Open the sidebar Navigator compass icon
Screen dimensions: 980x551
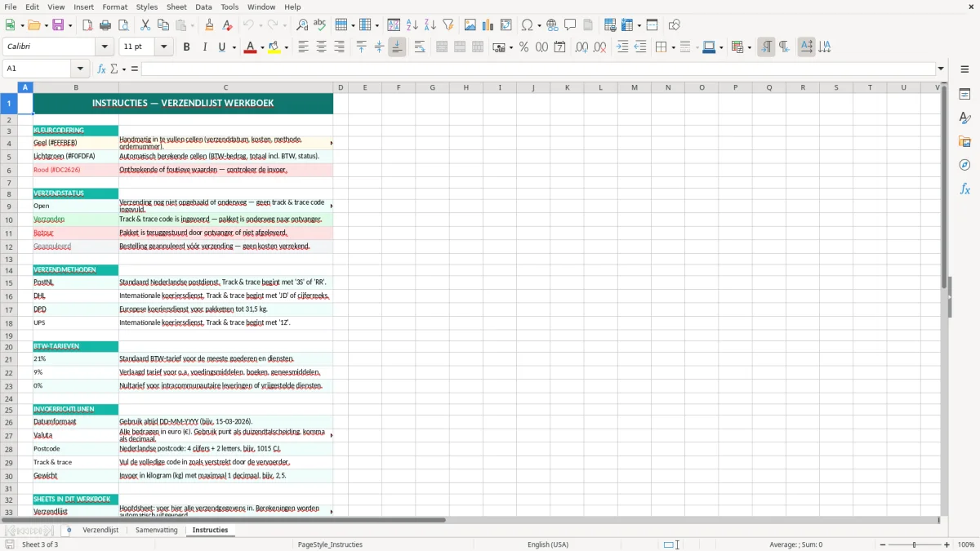click(964, 165)
